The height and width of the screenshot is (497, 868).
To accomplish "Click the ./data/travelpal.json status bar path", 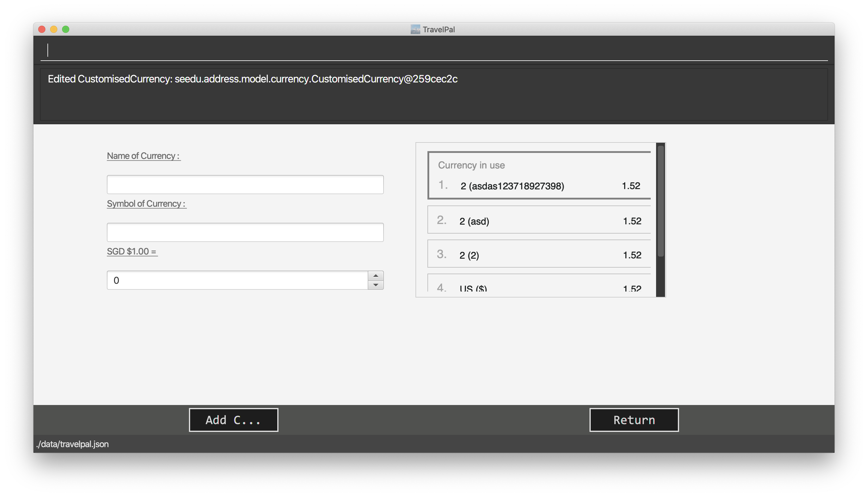I will (73, 444).
